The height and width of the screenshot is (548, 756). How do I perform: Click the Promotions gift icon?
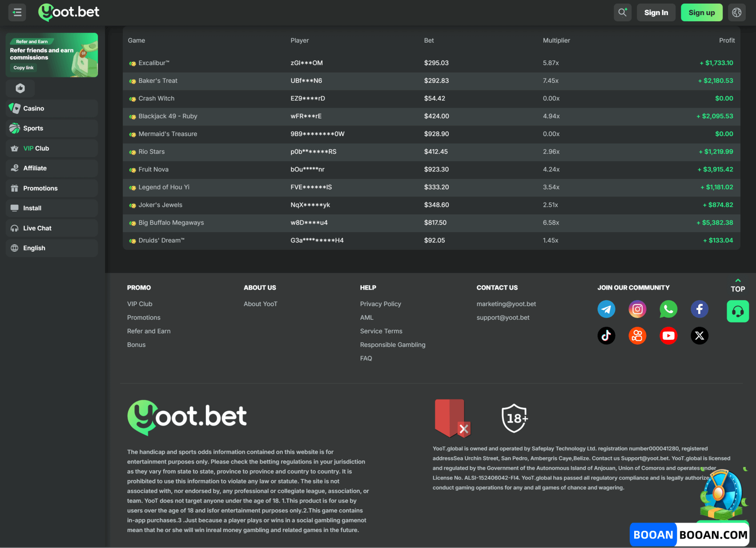pos(15,188)
